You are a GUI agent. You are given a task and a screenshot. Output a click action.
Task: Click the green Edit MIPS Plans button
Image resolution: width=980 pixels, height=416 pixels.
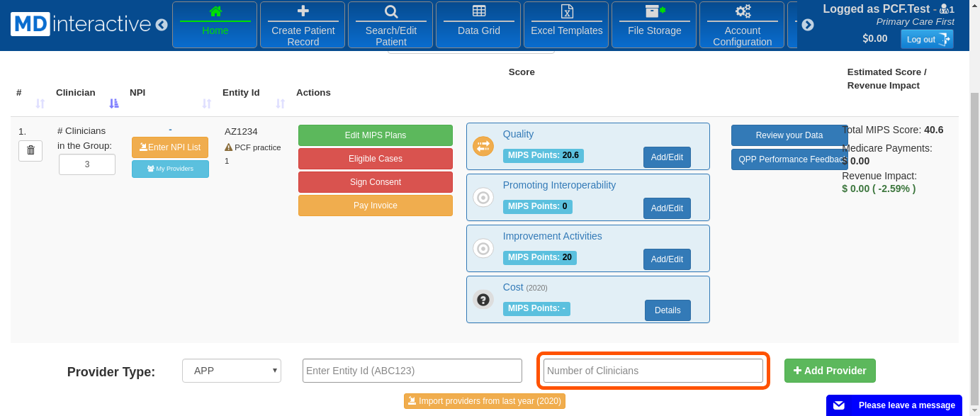click(375, 135)
